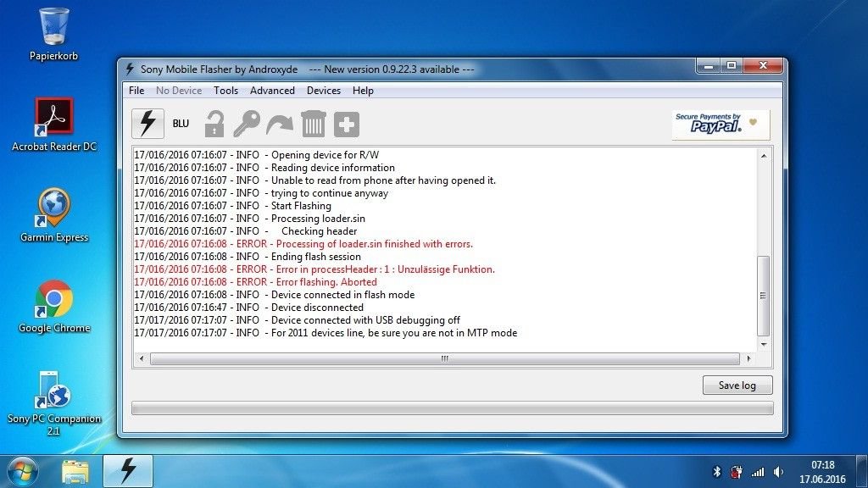Open the File menu
This screenshot has height=488, width=868.
[136, 91]
